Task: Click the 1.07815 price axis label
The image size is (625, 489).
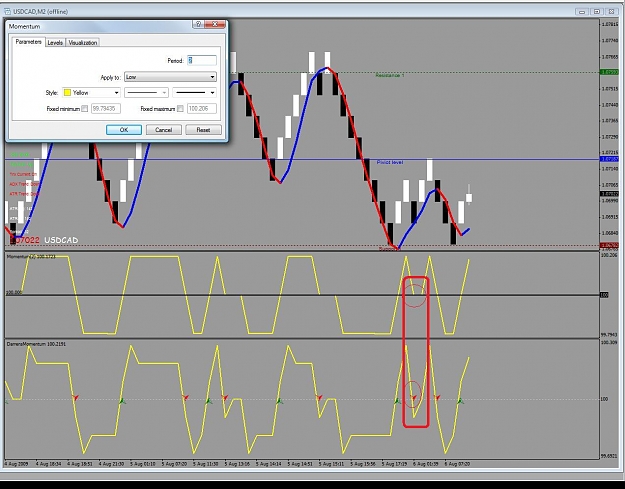Action: click(x=610, y=24)
